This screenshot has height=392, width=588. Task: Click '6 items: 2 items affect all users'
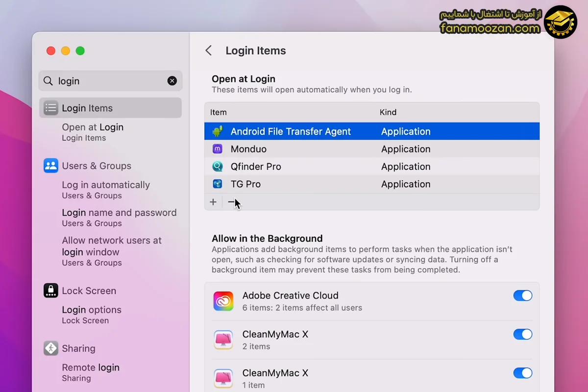302,308
